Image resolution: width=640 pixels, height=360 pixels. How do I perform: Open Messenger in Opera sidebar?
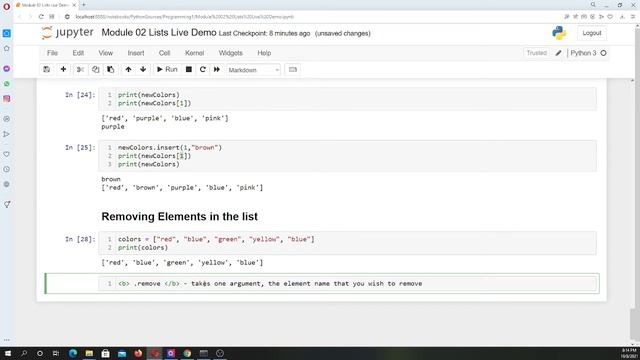[7, 69]
